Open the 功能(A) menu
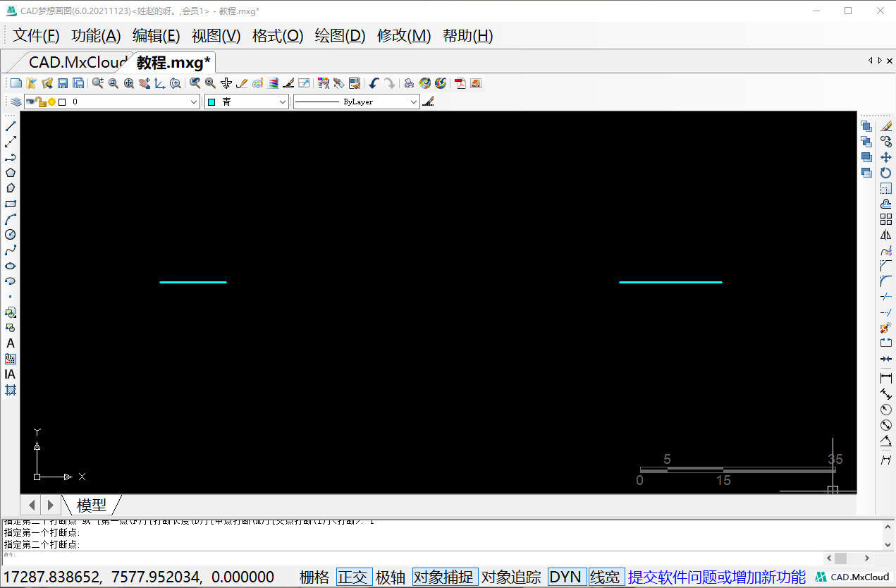 [97, 36]
